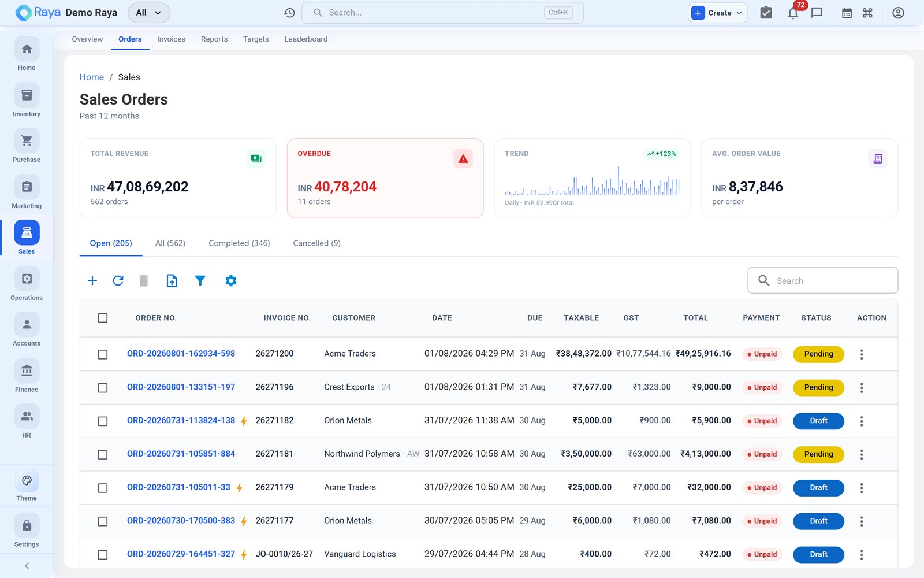The height and width of the screenshot is (578, 924).
Task: Collapse the sidebar with the arrow
Action: point(27,566)
